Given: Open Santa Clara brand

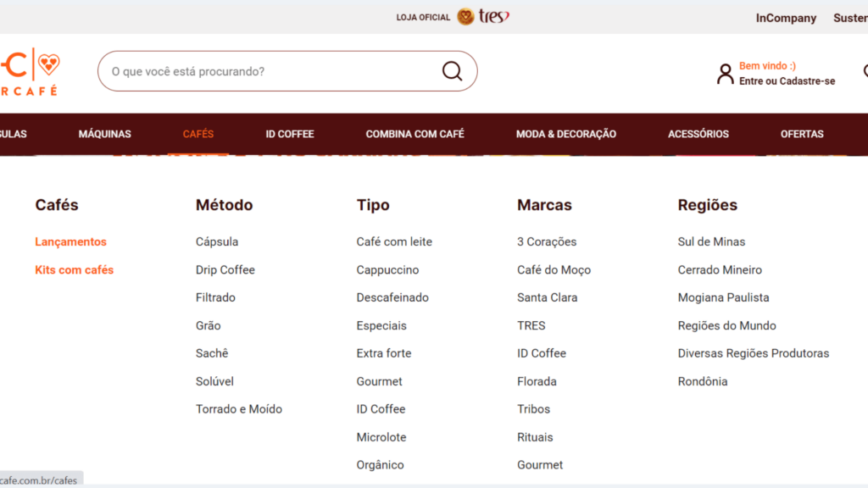Looking at the screenshot, I should tap(548, 297).
